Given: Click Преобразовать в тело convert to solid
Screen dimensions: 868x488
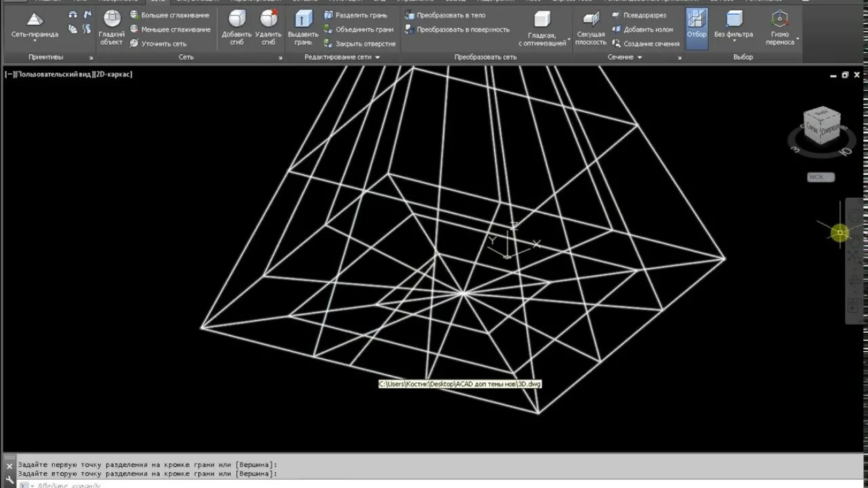Looking at the screenshot, I should point(445,15).
